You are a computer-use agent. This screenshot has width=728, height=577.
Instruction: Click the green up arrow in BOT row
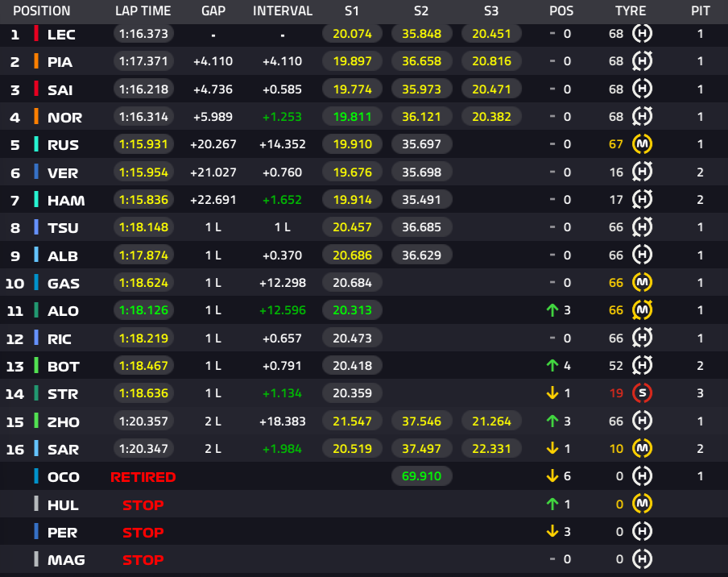coord(552,366)
